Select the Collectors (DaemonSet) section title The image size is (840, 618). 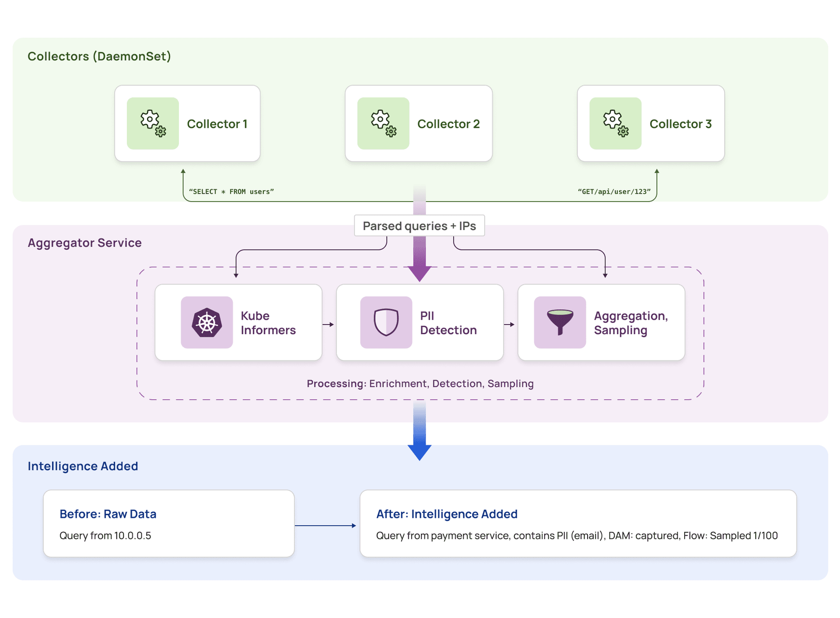click(x=99, y=56)
